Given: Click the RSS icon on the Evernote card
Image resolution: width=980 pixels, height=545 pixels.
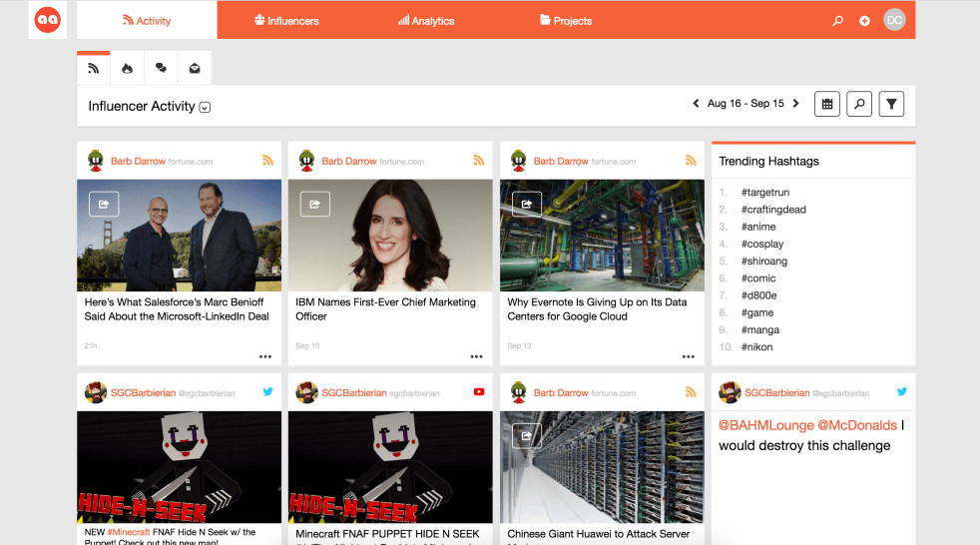Looking at the screenshot, I should pyautogui.click(x=691, y=161).
